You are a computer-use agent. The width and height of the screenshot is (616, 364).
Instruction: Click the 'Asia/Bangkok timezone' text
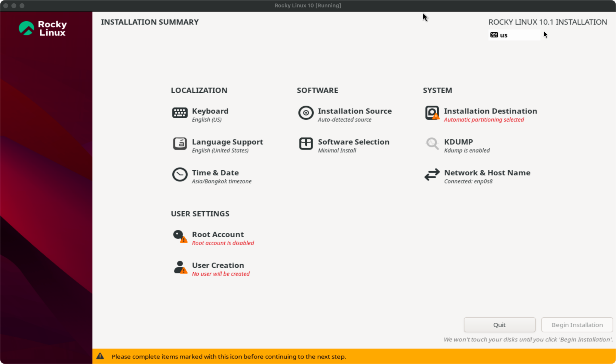(222, 181)
